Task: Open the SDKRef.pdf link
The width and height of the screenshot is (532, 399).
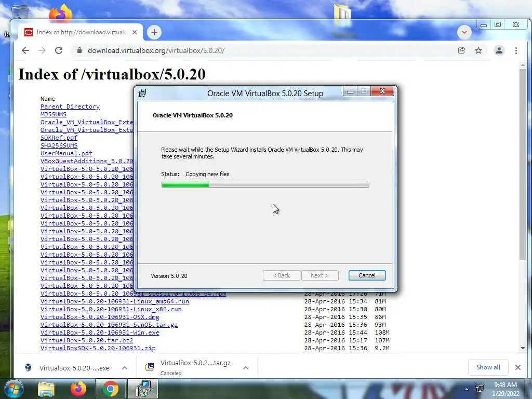Action: (x=59, y=138)
